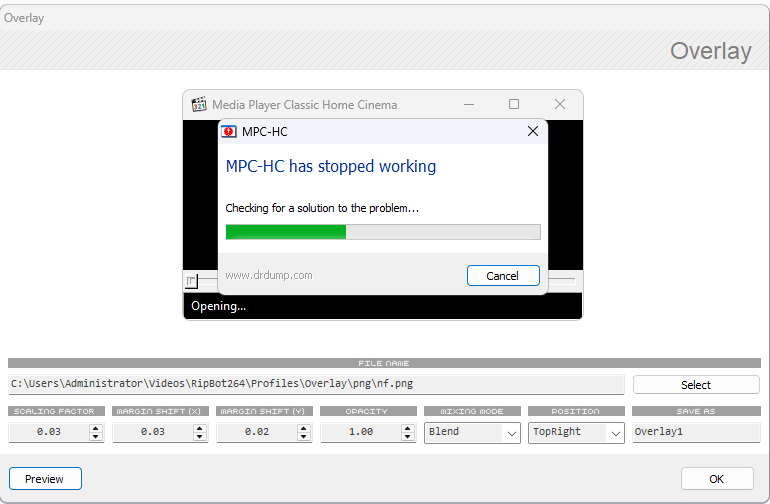Increase the Scaling Factor value

pyautogui.click(x=96, y=428)
